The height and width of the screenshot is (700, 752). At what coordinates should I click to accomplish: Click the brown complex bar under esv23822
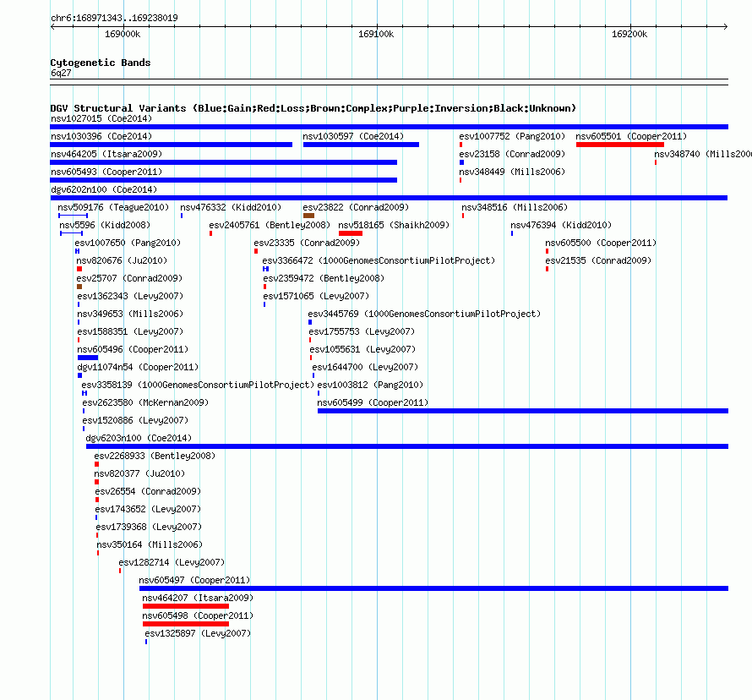coord(309,216)
